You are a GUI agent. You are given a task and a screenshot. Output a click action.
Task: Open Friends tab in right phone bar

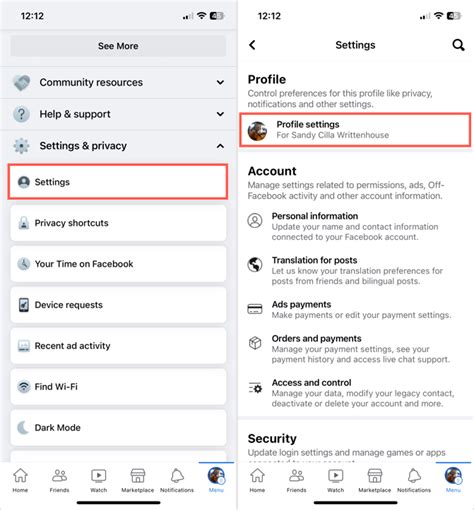click(296, 480)
